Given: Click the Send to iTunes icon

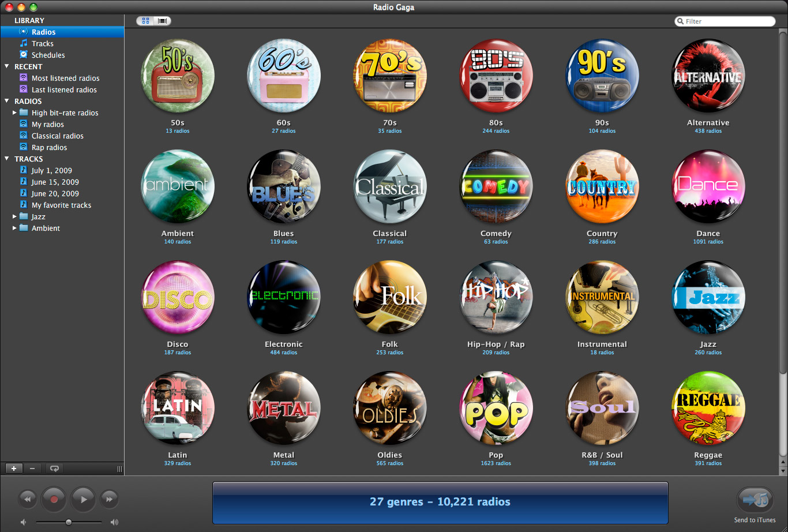Looking at the screenshot, I should pos(755,500).
